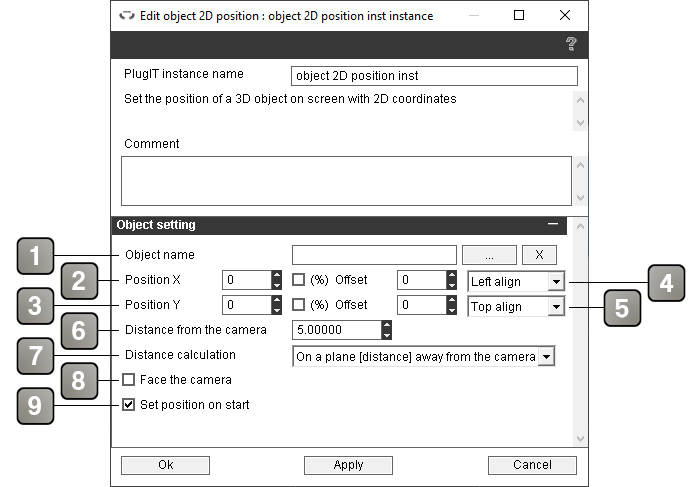This screenshot has height=487, width=700.
Task: Click the Apply button
Action: pyautogui.click(x=348, y=465)
